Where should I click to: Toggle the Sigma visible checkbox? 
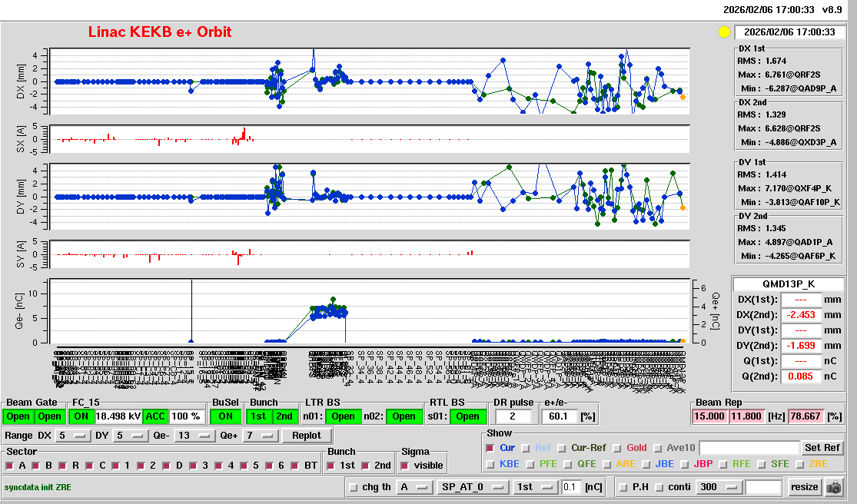point(406,466)
